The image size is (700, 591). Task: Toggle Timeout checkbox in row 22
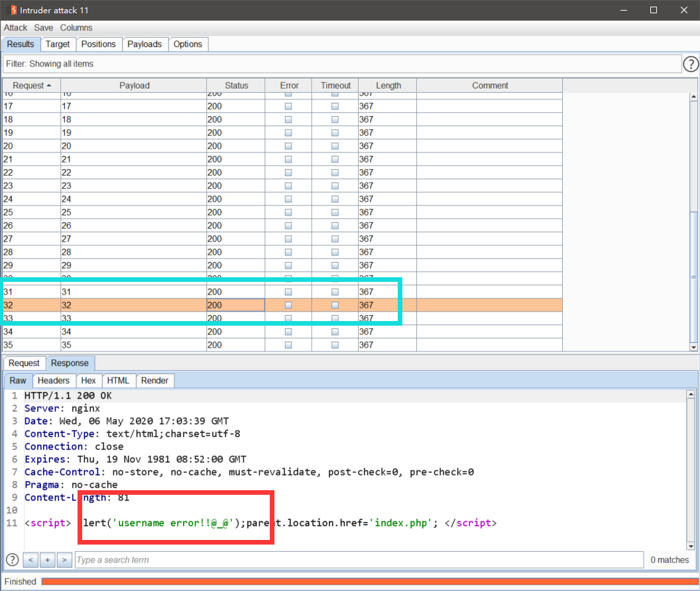335,172
